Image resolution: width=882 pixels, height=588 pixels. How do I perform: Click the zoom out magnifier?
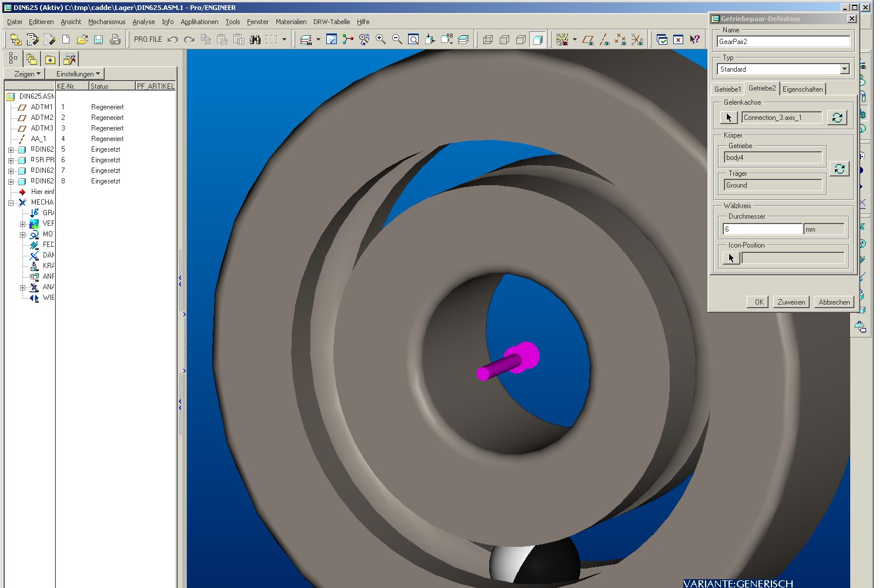coord(397,39)
